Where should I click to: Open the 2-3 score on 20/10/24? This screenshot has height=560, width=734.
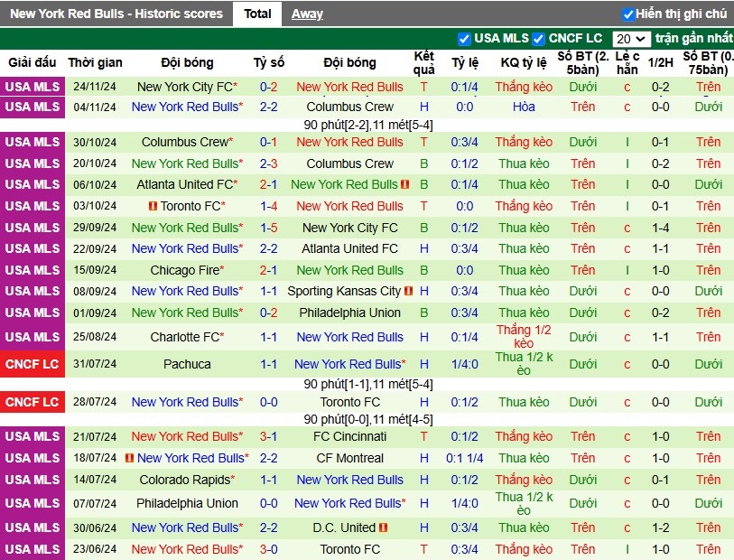coord(269,163)
